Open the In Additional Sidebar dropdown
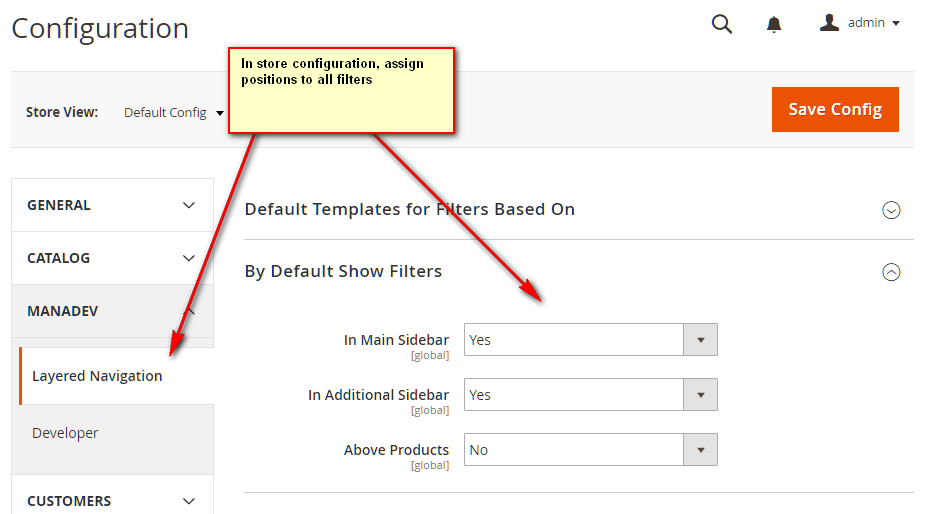 click(590, 395)
